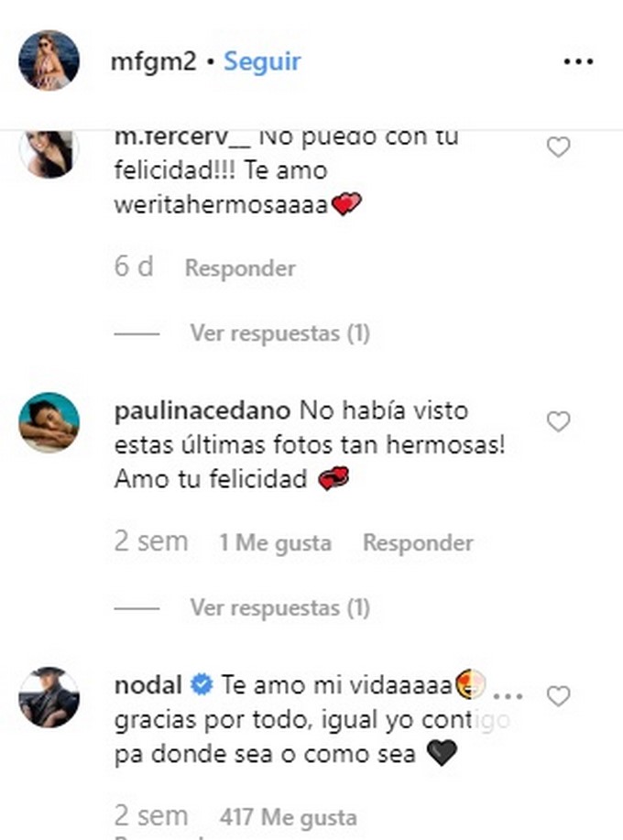Open the m.fercerv__ username link
The height and width of the screenshot is (840, 623).
[x=182, y=137]
